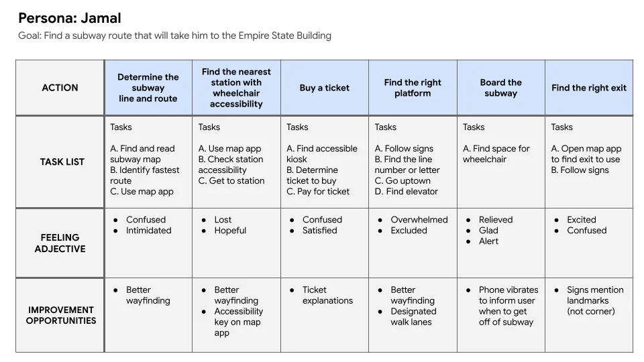Select the 'Signs mention landmarks' improvement cell
Screen dimensions: 644x362
589,315
